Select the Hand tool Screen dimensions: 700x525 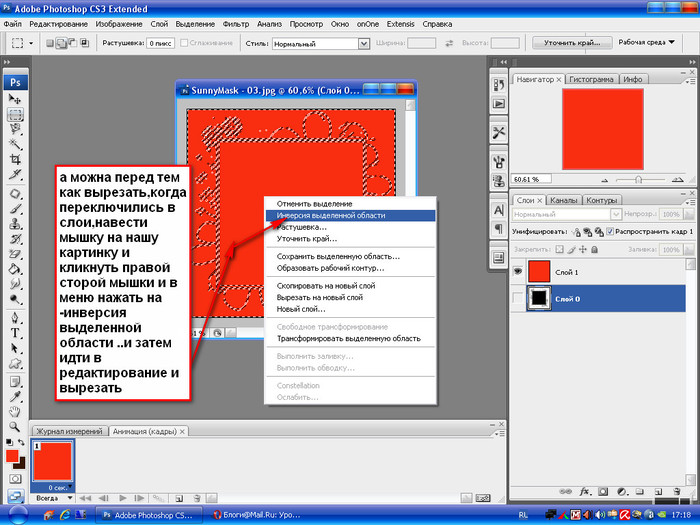(15, 412)
